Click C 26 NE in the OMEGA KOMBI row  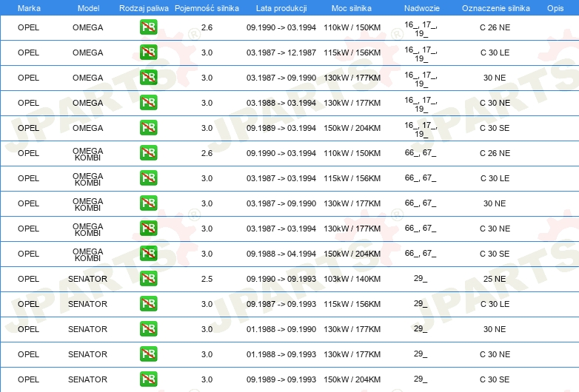[495, 153]
